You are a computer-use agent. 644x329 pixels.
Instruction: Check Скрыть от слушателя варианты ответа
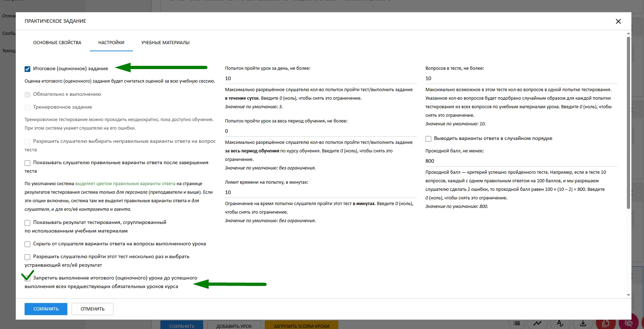[x=27, y=244]
